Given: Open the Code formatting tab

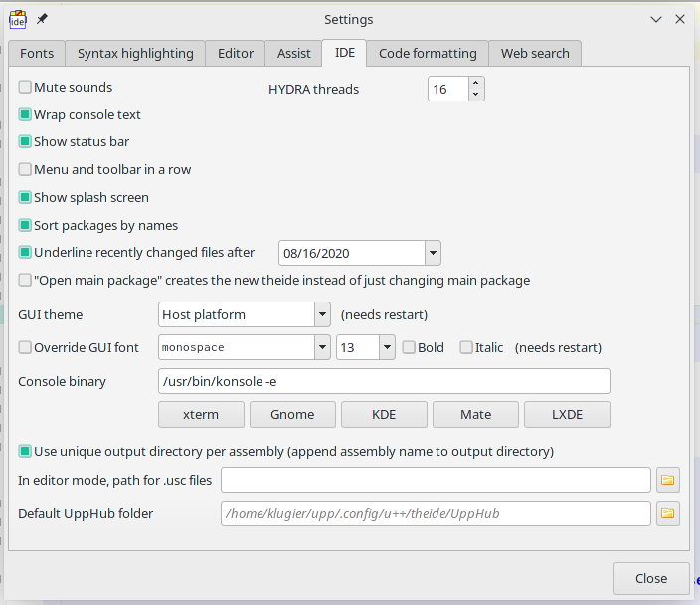Looking at the screenshot, I should [428, 54].
